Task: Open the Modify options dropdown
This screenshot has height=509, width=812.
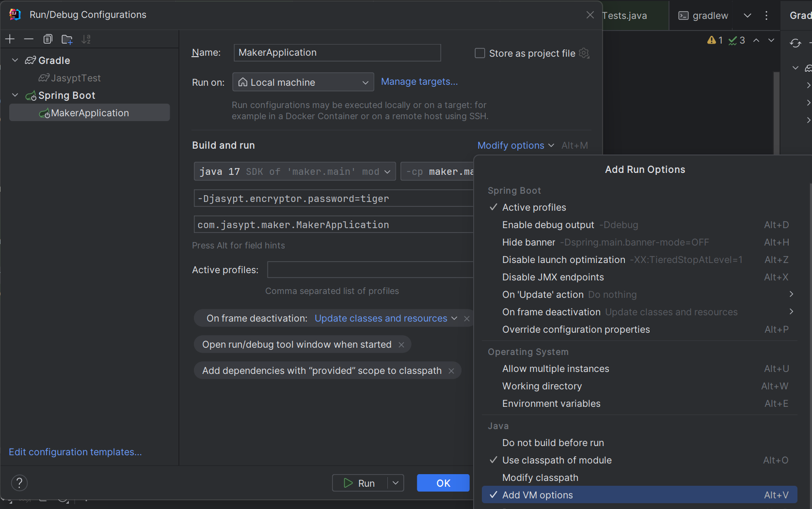Action: coord(515,145)
